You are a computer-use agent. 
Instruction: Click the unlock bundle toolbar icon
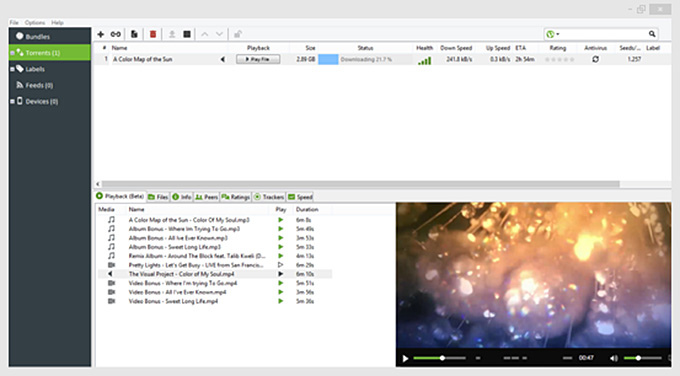238,34
